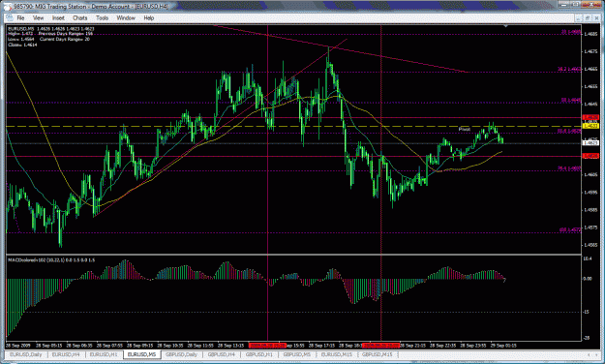Image resolution: width=605 pixels, height=364 pixels.
Task: Open the File menu
Action: (x=20, y=17)
